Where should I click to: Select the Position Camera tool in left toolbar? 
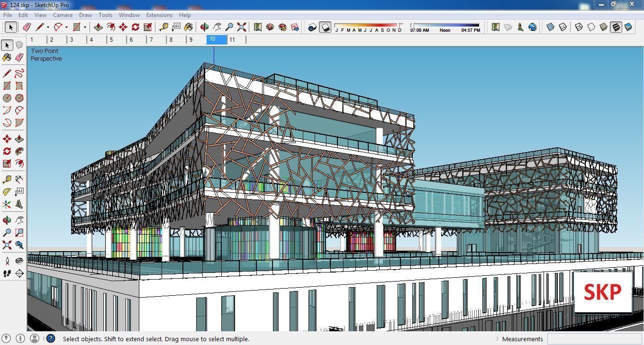click(7, 261)
